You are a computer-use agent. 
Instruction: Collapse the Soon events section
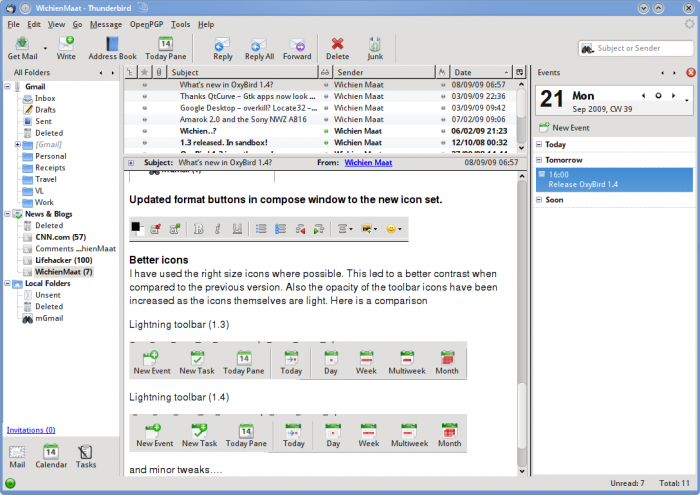(539, 200)
